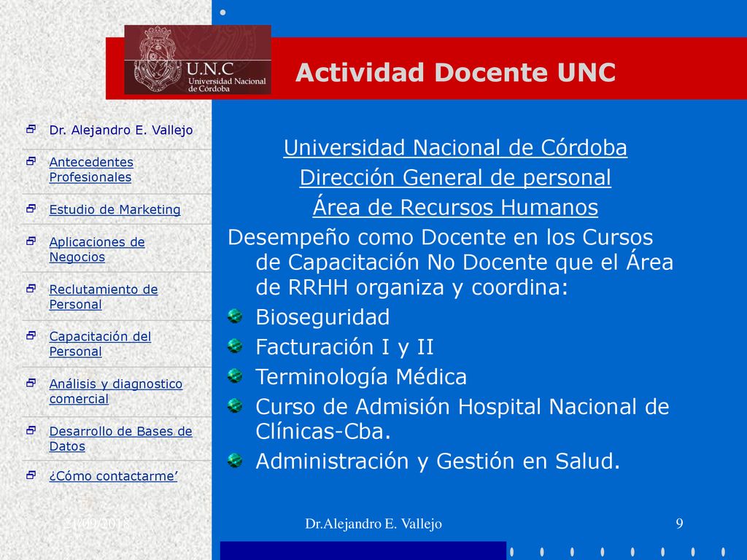Image resolution: width=747 pixels, height=560 pixels.
Task: Click bullet icon beside Capacitación del Personal
Action: [x=31, y=335]
